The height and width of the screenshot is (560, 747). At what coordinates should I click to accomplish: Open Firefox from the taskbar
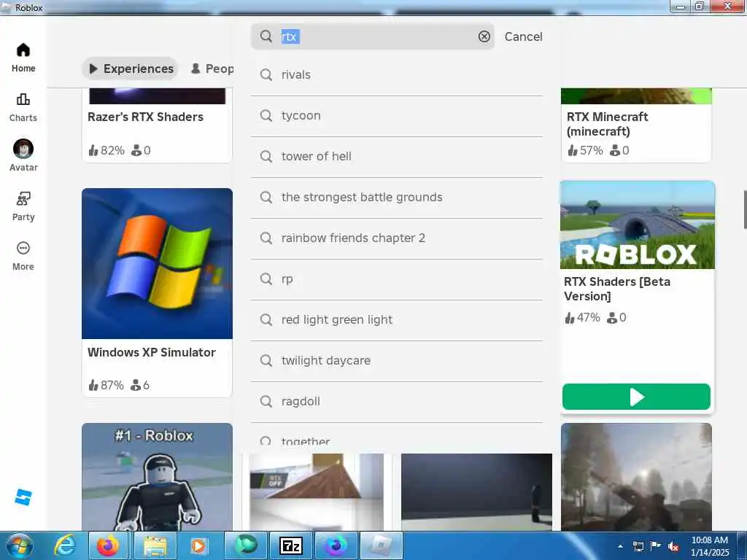108,545
